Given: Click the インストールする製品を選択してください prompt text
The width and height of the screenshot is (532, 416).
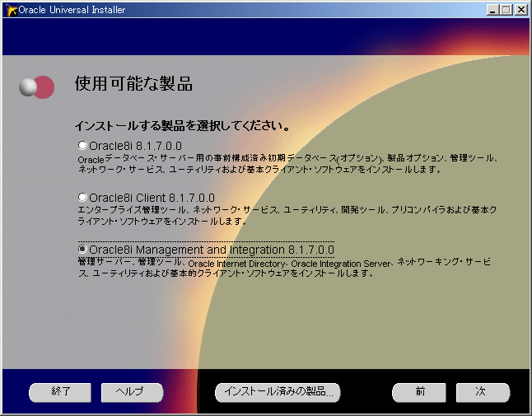Looking at the screenshot, I should [183, 125].
